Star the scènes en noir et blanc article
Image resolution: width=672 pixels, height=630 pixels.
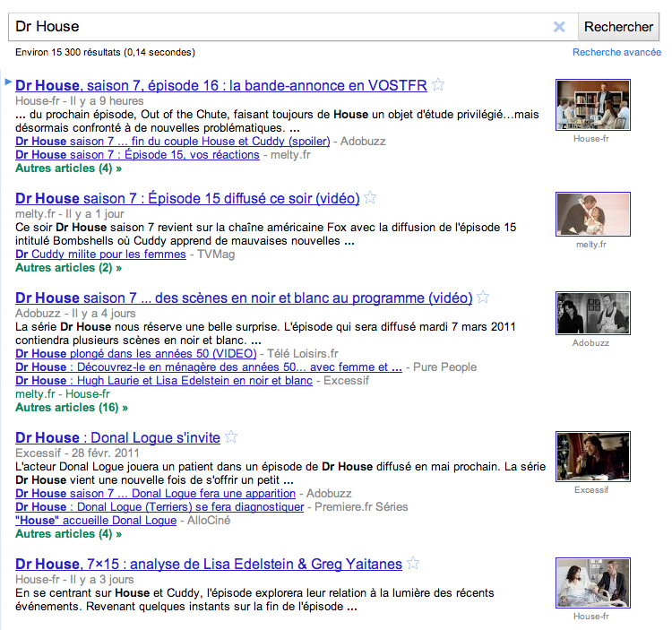(x=483, y=297)
